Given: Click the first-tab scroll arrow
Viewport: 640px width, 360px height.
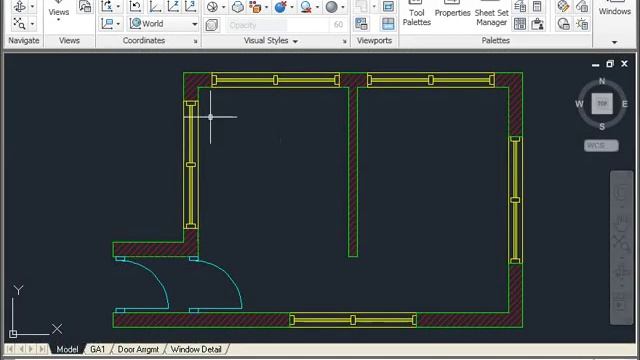Looking at the screenshot, I should (10, 349).
